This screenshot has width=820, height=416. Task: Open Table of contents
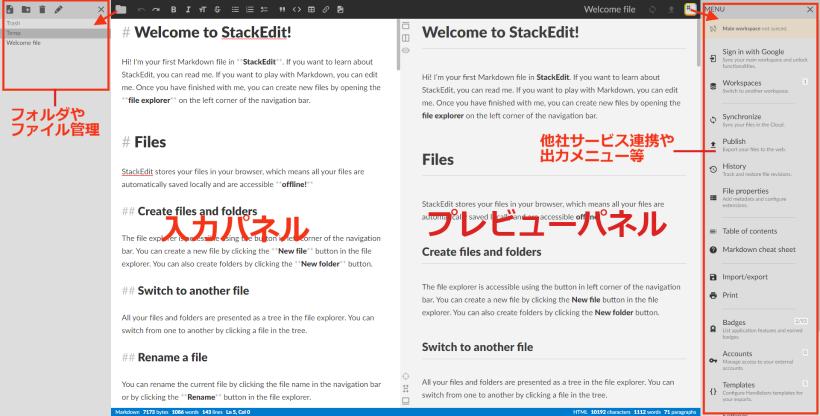[x=759, y=231]
